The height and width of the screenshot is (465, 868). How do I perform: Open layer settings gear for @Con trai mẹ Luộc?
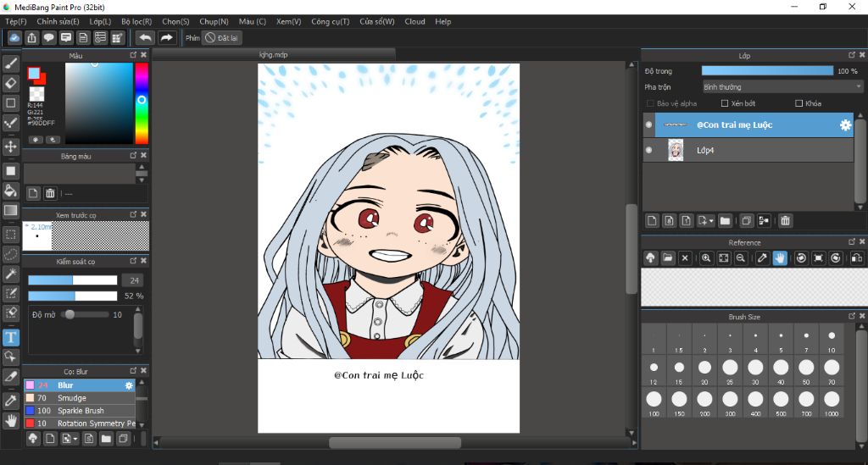click(x=845, y=125)
